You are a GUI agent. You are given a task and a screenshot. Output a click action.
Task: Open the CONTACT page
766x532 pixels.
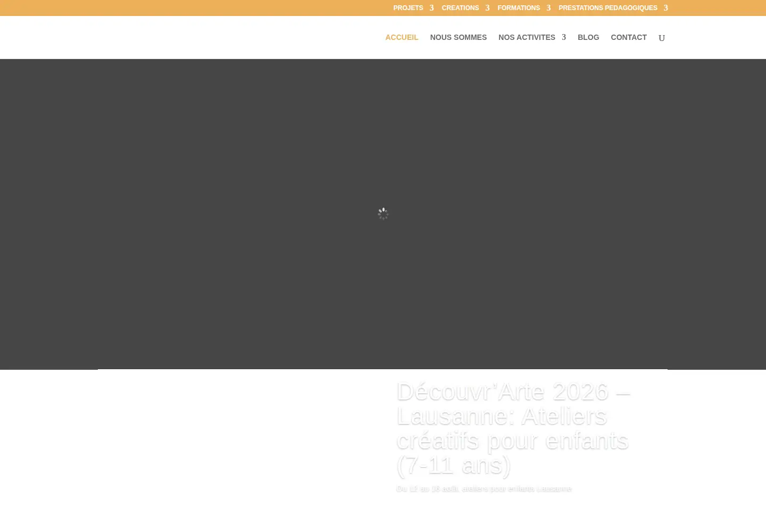(x=629, y=37)
